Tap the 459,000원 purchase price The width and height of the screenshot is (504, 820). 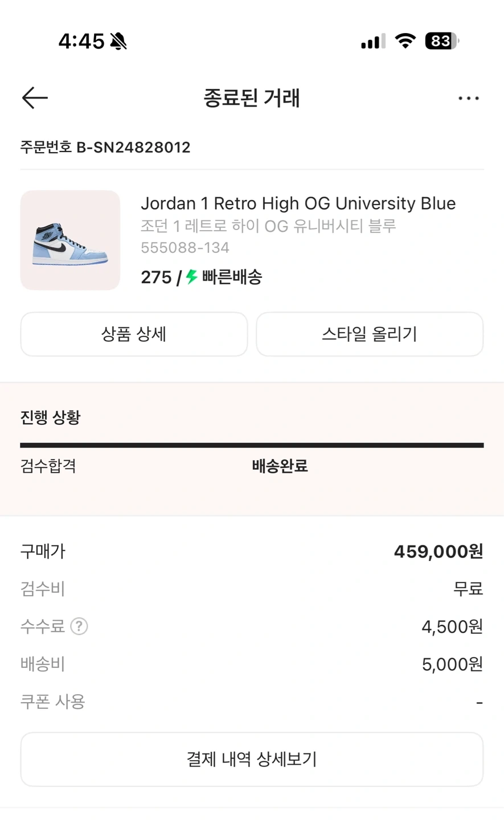(x=438, y=551)
